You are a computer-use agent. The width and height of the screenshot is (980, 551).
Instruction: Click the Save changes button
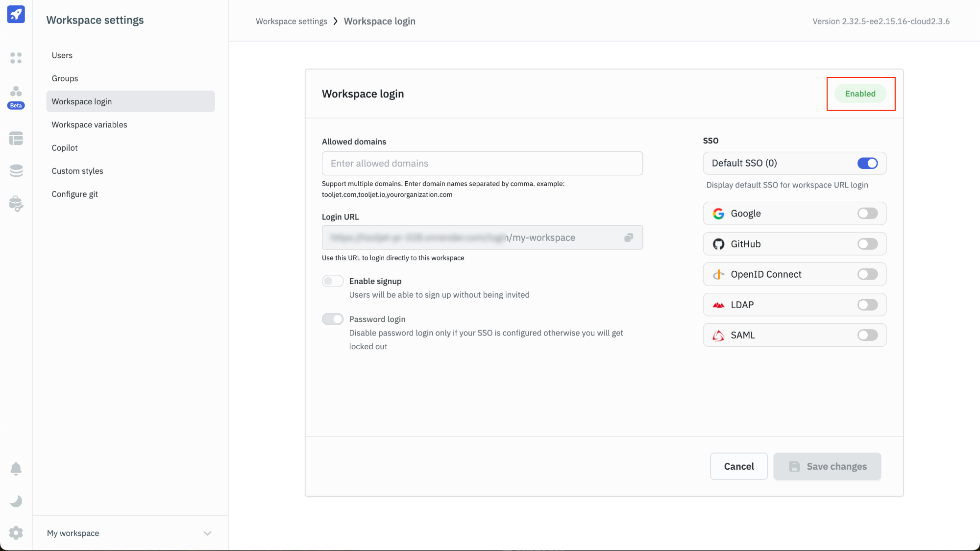[827, 466]
